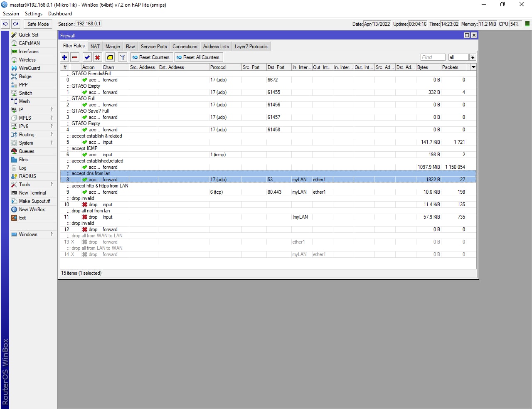Sort by the Bytes column header
The image size is (532, 409).
(428, 67)
